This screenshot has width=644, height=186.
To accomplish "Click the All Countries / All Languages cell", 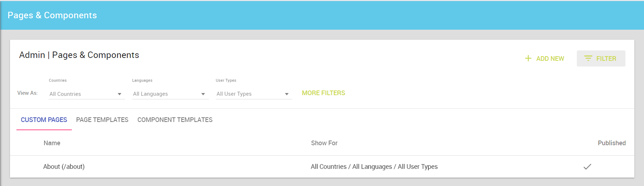I will pyautogui.click(x=374, y=167).
